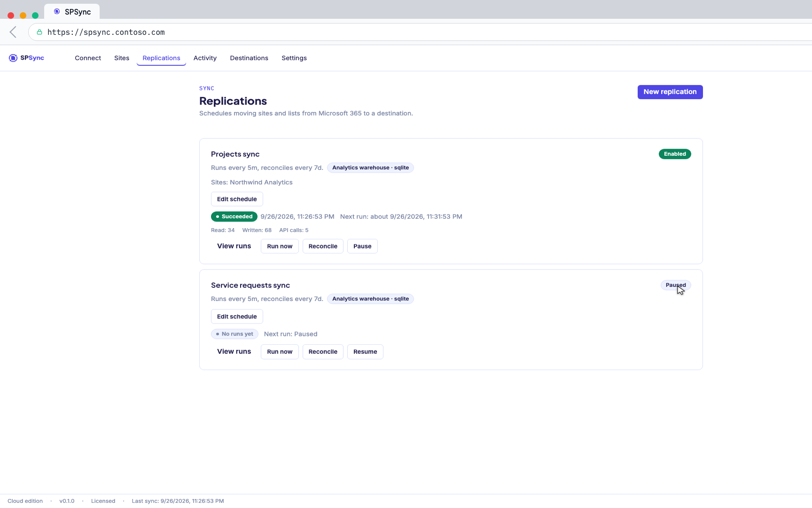This screenshot has height=508, width=812.
Task: Run Service requests sync now
Action: click(x=280, y=351)
